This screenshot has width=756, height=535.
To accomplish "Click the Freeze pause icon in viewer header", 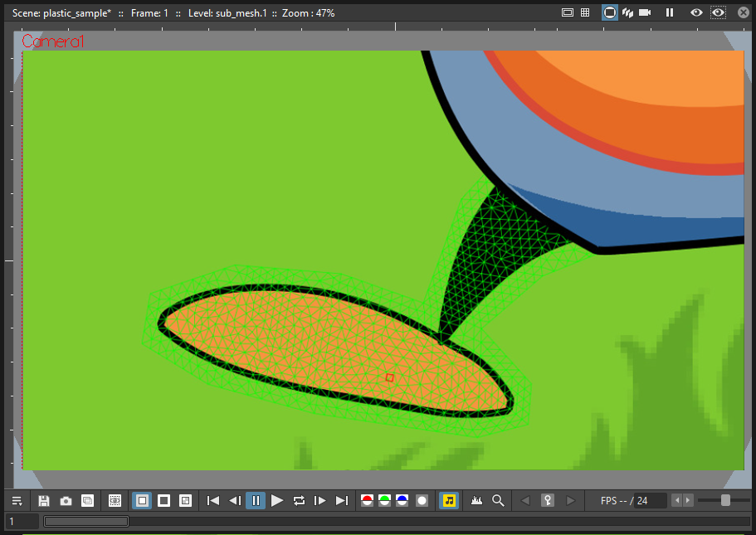I will [x=670, y=12].
